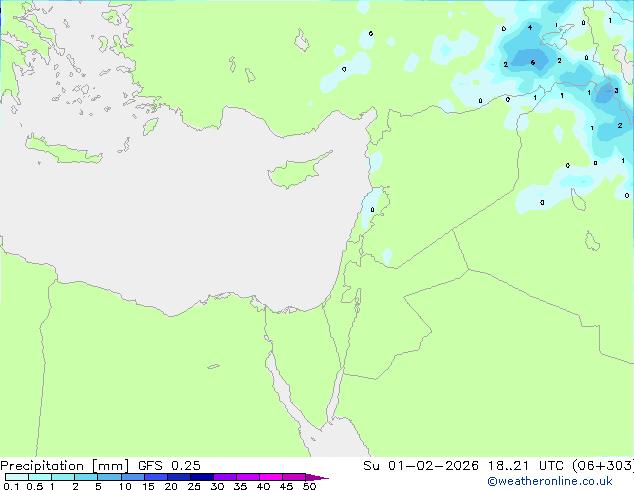The image size is (634, 490).
Task: Click the '18..21 UTC' time text
Action: coord(527,466)
